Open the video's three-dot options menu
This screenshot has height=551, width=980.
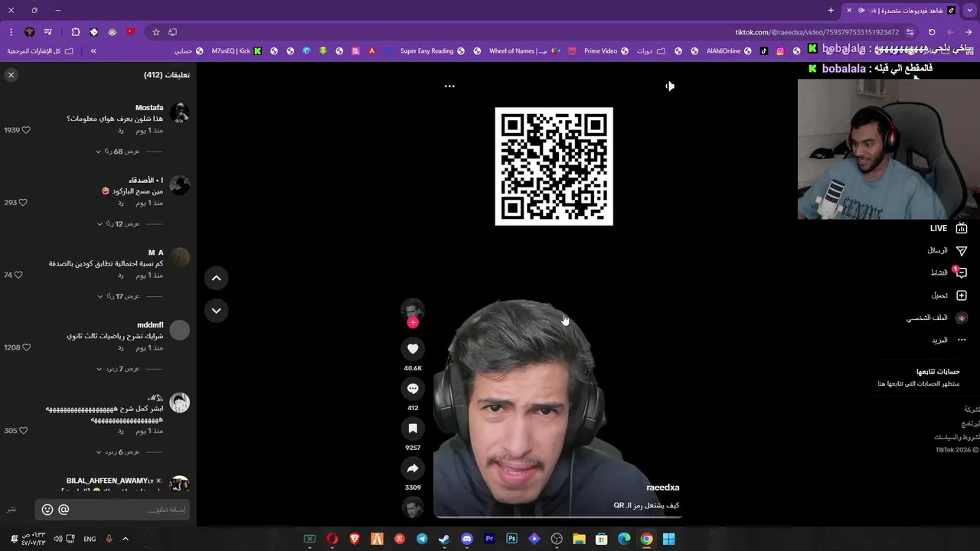(x=449, y=86)
